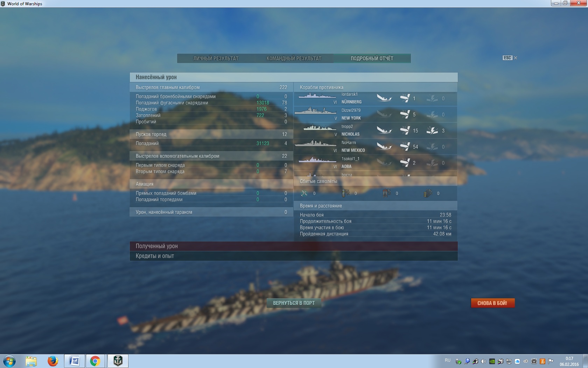Click the Выстрелов главным калибром row header

point(211,87)
